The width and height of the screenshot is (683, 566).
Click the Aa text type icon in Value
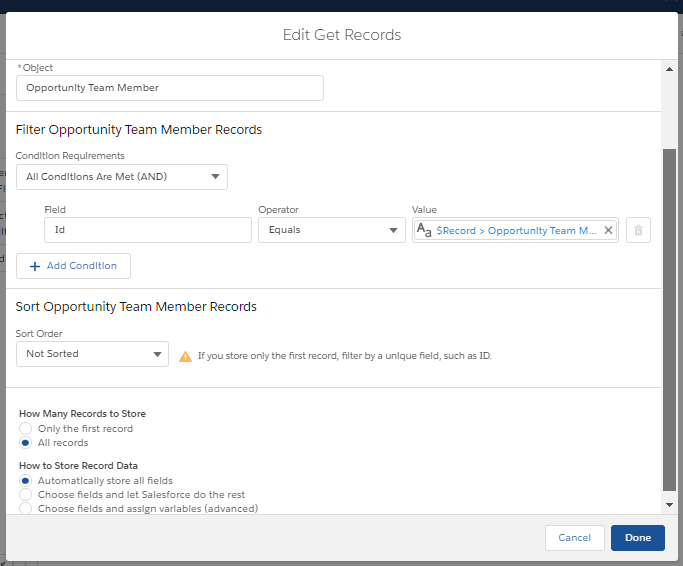coord(424,230)
